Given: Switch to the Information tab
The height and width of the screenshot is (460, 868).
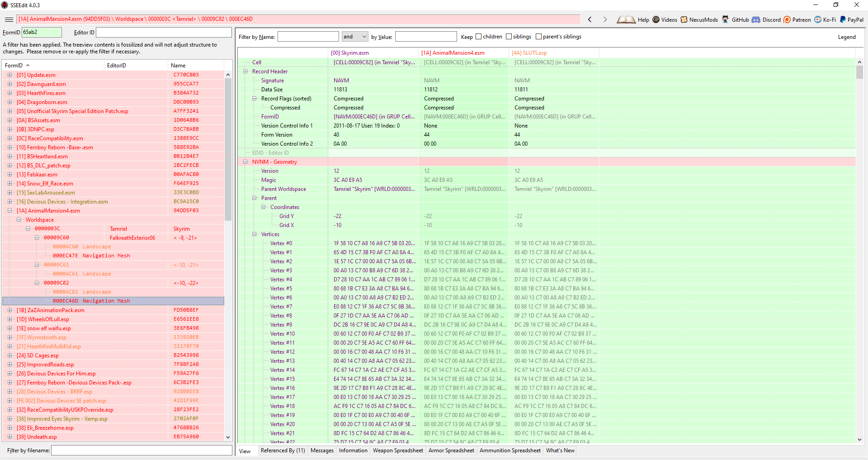Looking at the screenshot, I should coord(353,451).
